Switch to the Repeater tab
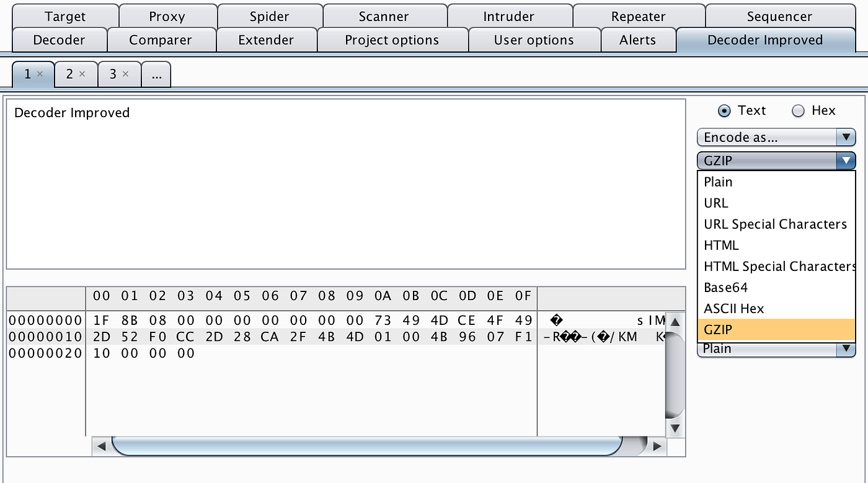Screen dimensions: 868x483 tap(638, 17)
